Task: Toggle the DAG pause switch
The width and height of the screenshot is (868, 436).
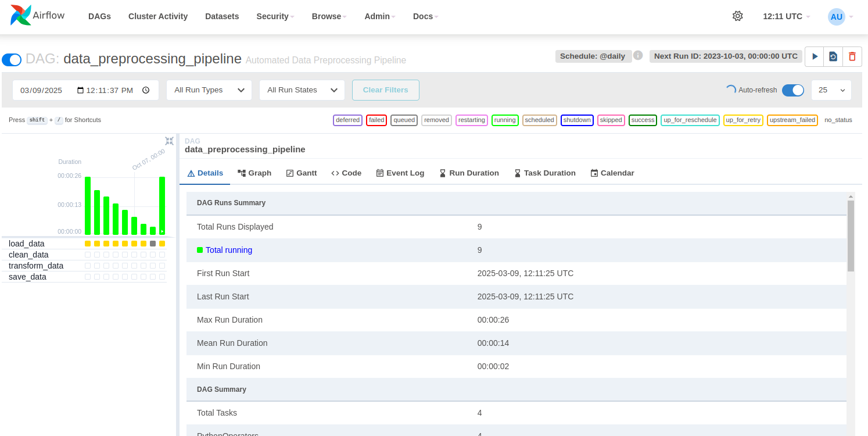Action: tap(12, 59)
